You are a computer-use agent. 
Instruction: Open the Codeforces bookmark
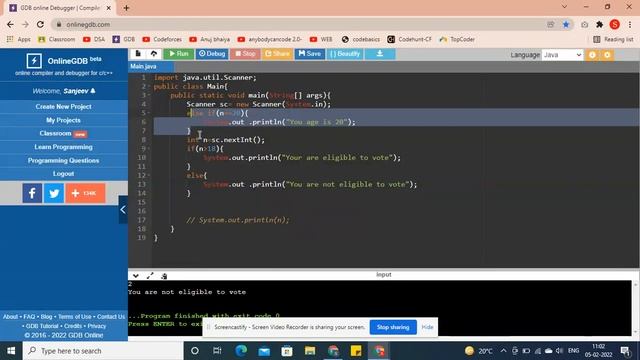click(x=162, y=39)
